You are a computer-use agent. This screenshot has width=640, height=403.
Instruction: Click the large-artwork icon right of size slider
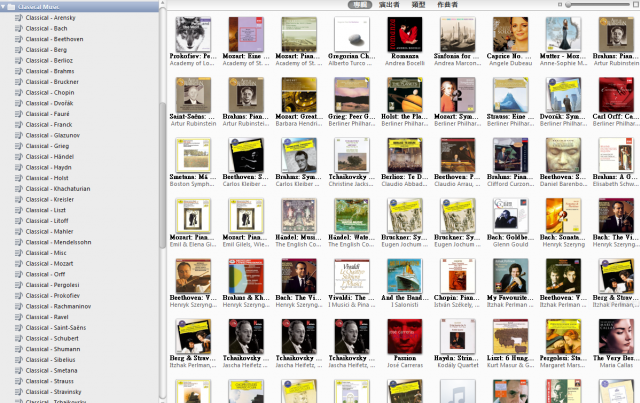tap(636, 4)
